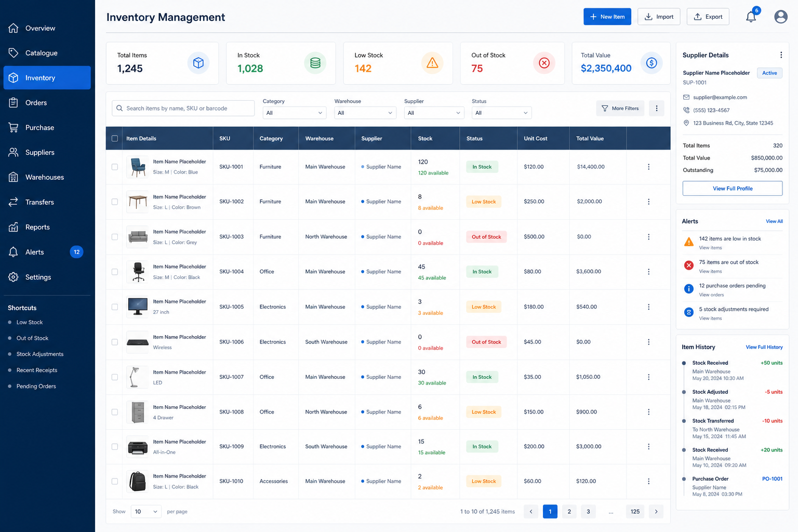Click the supplier address pin icon
Viewport: 798px width, 532px height.
686,123
